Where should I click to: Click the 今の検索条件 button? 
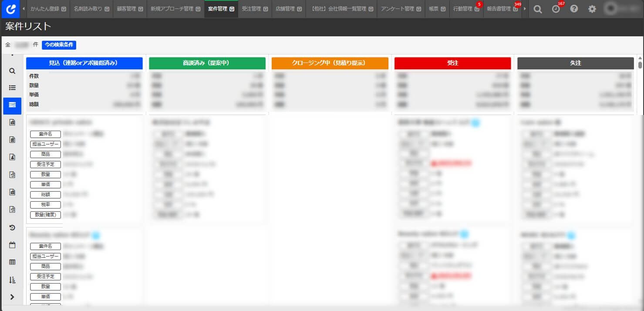pyautogui.click(x=59, y=45)
